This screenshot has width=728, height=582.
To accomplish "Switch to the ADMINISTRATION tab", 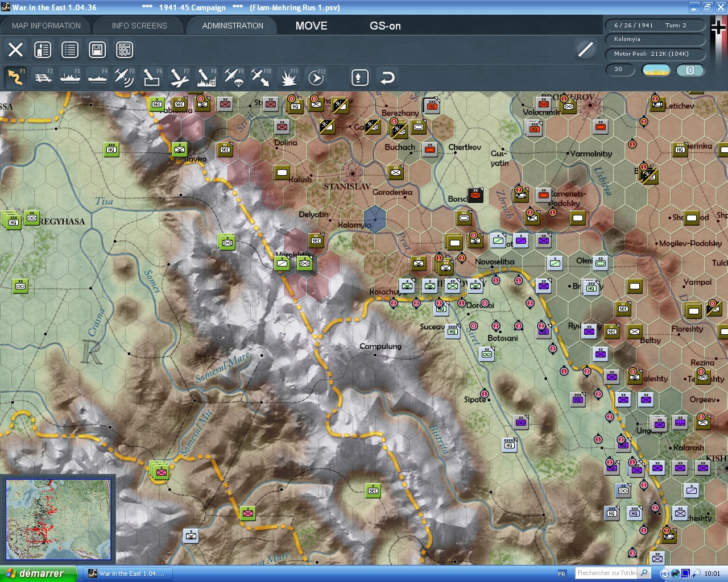I will [233, 26].
